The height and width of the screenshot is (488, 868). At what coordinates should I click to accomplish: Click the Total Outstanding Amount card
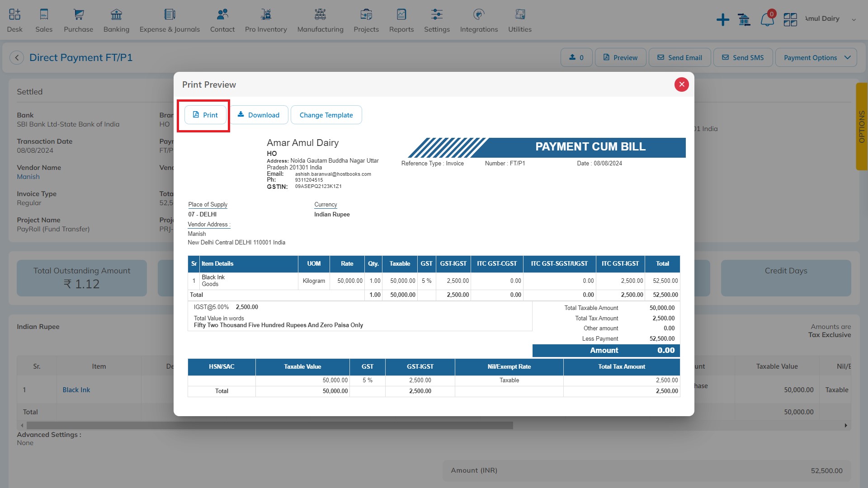pos(82,278)
